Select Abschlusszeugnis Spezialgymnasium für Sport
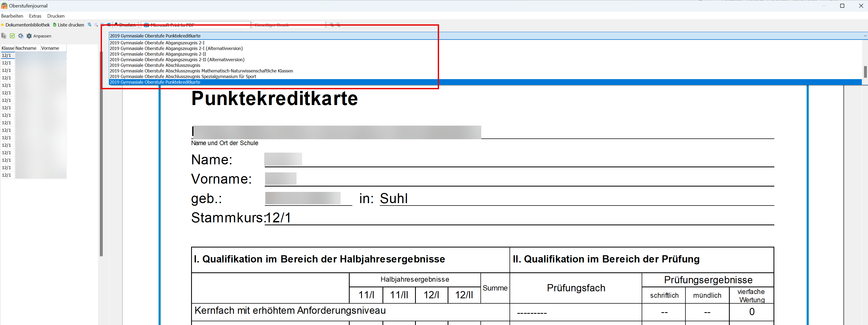The height and width of the screenshot is (325, 868). point(485,77)
